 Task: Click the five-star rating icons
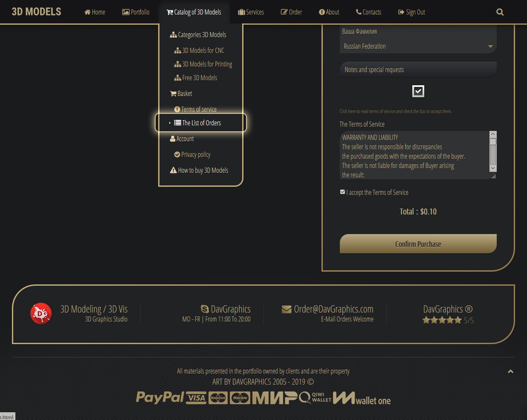click(x=442, y=320)
